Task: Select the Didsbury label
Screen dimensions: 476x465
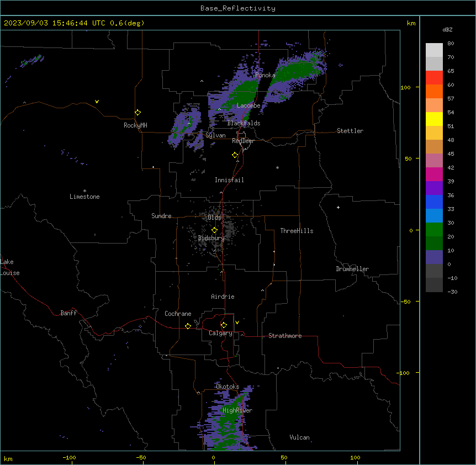Action: click(211, 238)
